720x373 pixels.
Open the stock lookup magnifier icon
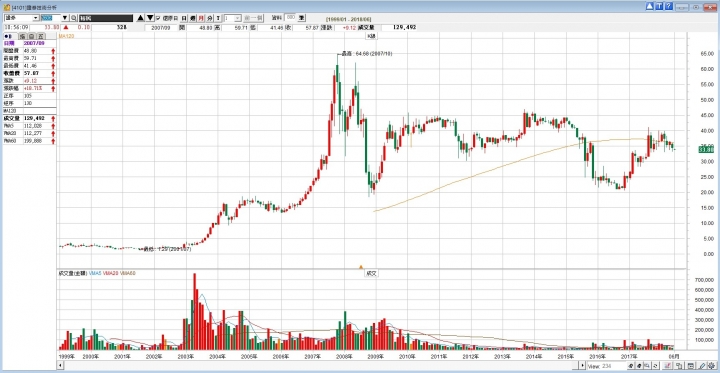[x=73, y=18]
